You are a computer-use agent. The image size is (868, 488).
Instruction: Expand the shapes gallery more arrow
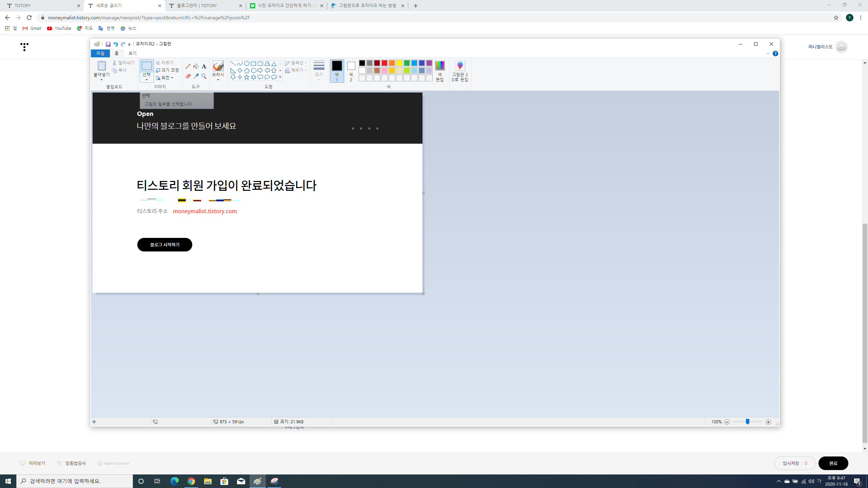[x=280, y=77]
